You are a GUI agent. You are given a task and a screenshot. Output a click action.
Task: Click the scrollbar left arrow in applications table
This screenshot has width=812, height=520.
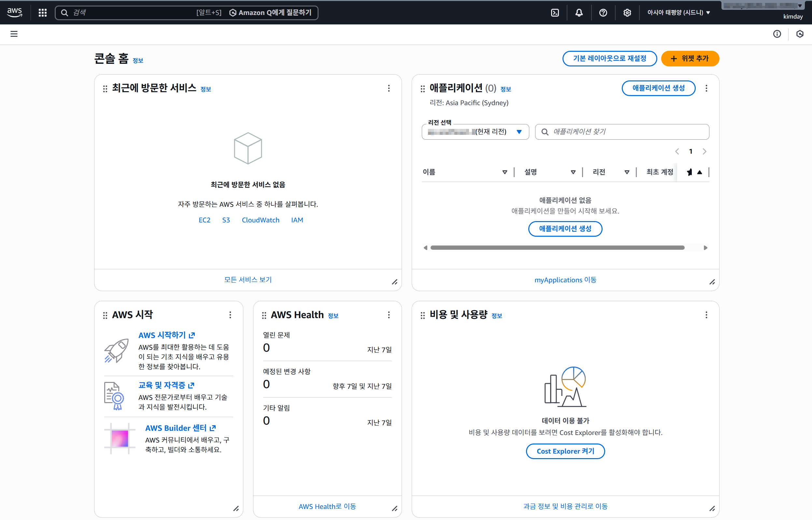pos(426,248)
